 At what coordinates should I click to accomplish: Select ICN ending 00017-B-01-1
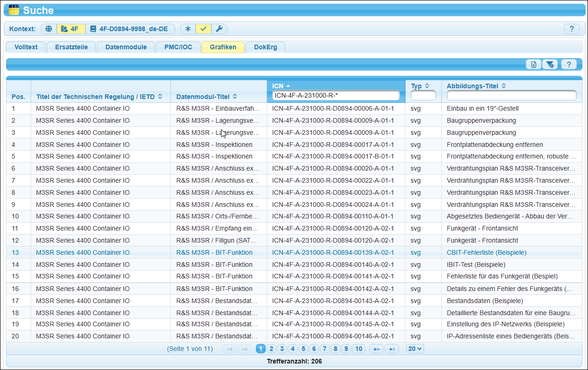[x=333, y=156]
